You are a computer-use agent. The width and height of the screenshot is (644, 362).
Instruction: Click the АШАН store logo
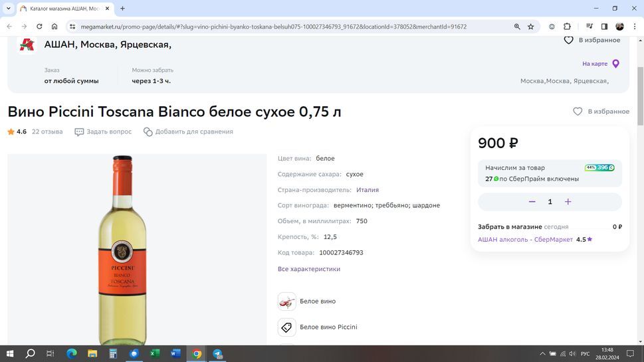pos(27,45)
